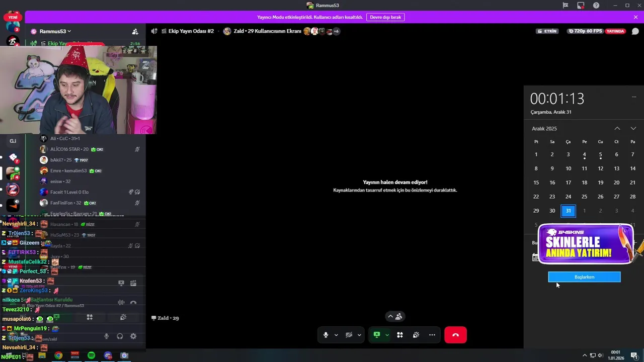Select date 31 in calendar
The height and width of the screenshot is (362, 644).
(x=568, y=211)
